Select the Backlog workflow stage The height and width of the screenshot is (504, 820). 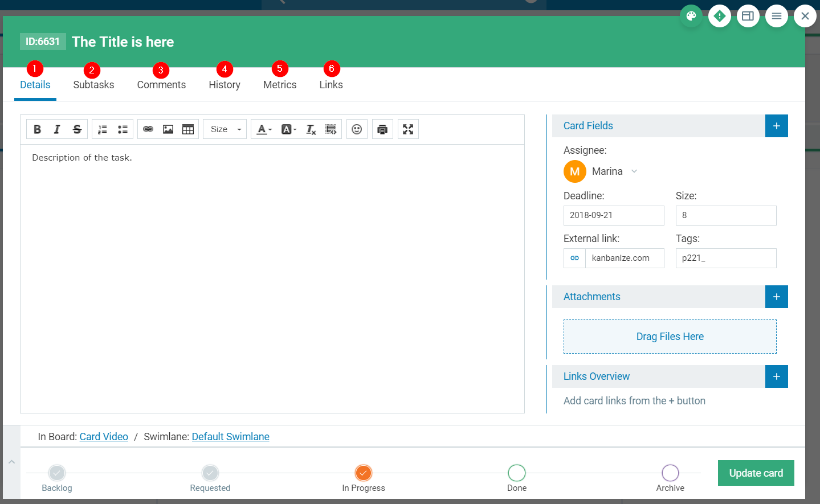[56, 473]
